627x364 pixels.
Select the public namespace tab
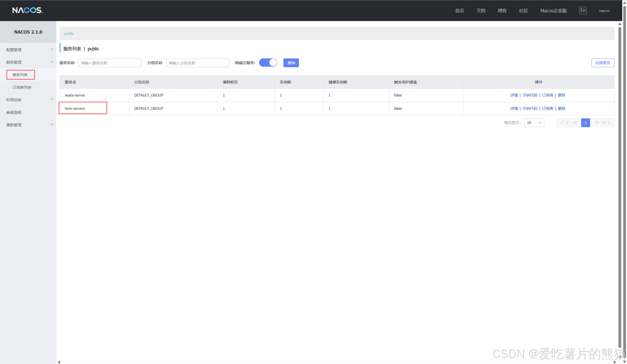[x=69, y=34]
